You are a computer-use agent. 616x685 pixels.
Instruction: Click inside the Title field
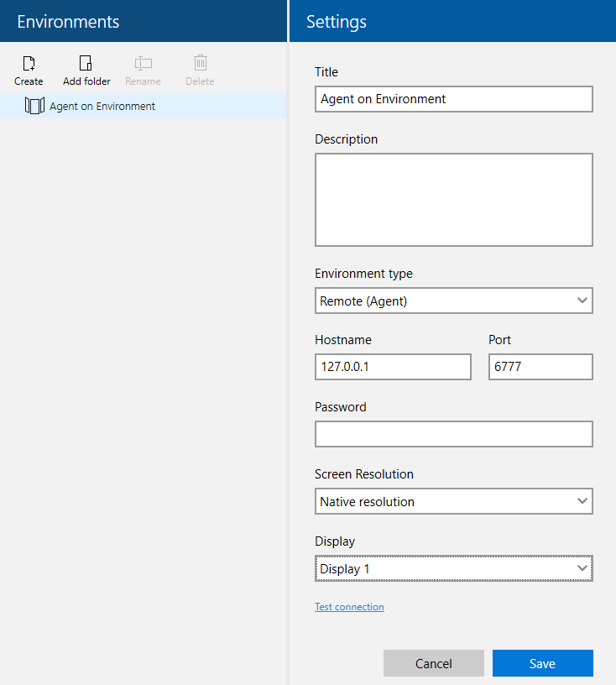click(x=453, y=99)
